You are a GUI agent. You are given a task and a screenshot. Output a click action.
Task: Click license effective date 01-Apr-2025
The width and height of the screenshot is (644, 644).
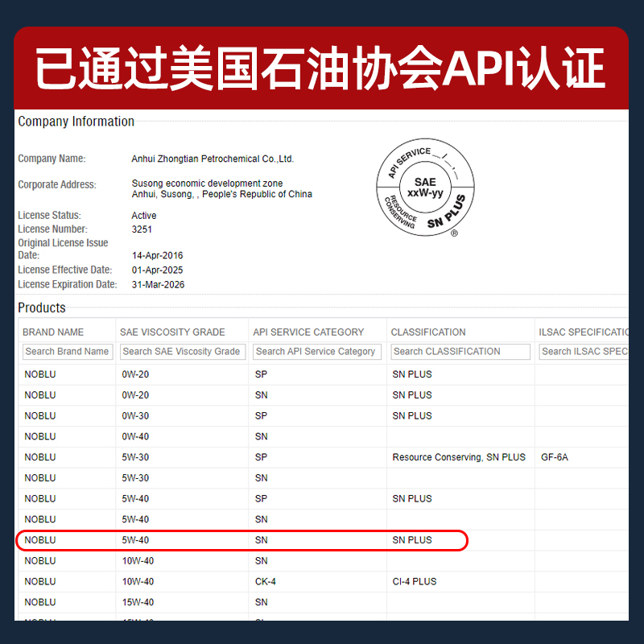(157, 270)
